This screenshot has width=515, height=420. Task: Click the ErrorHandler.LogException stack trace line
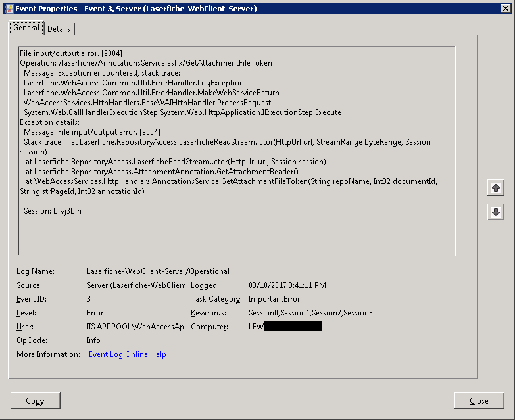134,83
